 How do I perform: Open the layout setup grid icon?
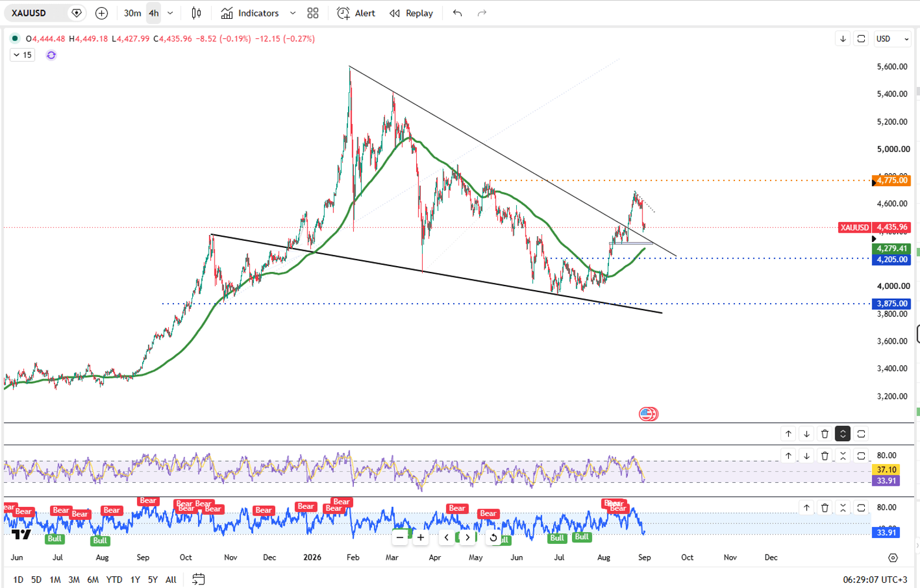pyautogui.click(x=313, y=13)
